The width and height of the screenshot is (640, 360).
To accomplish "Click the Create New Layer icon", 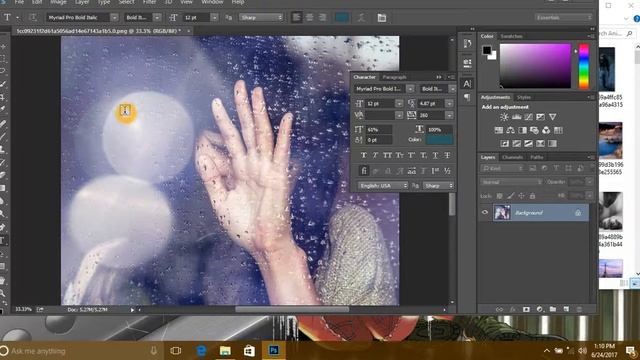I will pyautogui.click(x=566, y=309).
